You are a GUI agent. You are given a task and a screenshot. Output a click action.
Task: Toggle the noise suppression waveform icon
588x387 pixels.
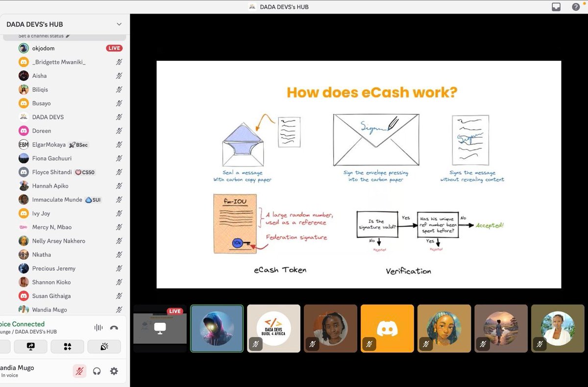tap(98, 328)
